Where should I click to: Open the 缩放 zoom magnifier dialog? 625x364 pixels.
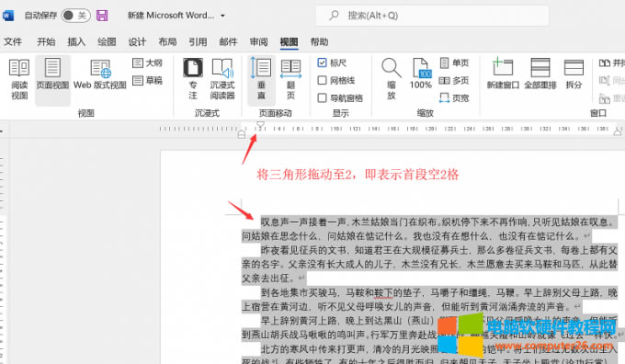point(391,79)
